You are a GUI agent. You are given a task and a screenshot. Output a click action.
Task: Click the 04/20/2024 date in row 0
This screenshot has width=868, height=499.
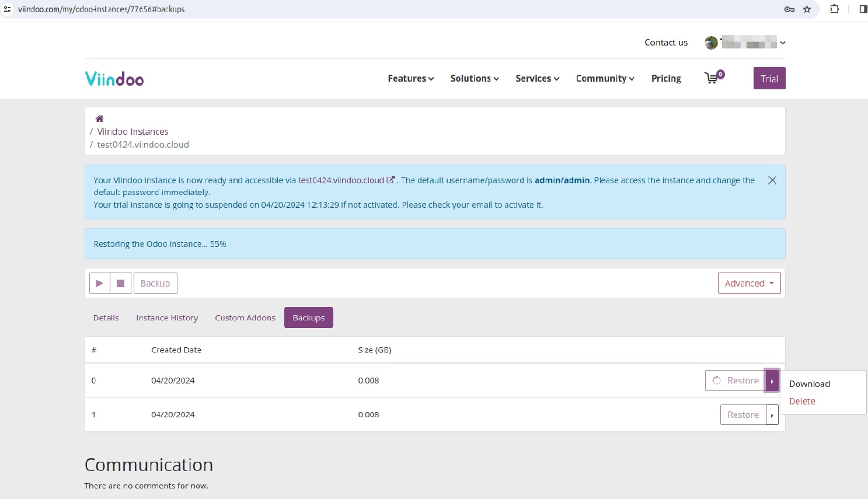pos(173,381)
